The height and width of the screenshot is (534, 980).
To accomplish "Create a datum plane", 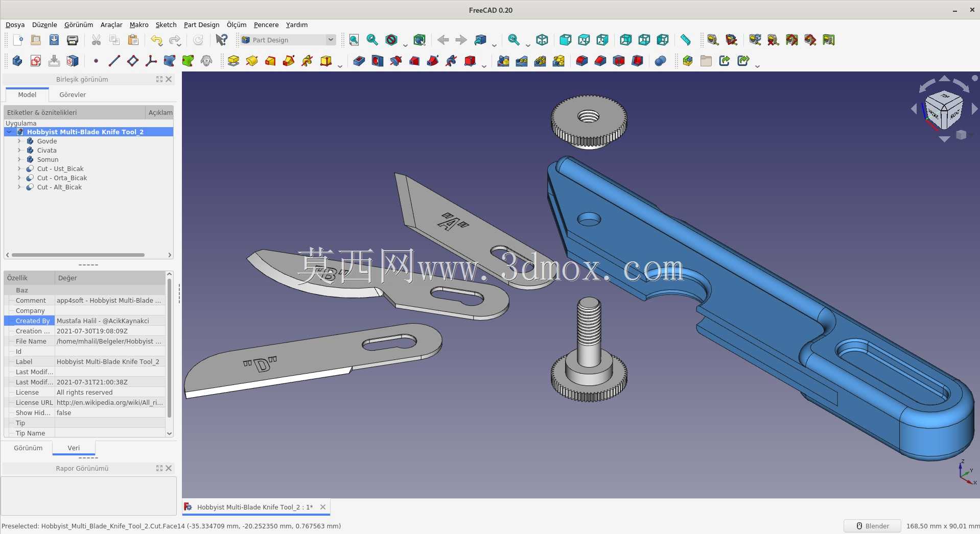I will pyautogui.click(x=133, y=61).
